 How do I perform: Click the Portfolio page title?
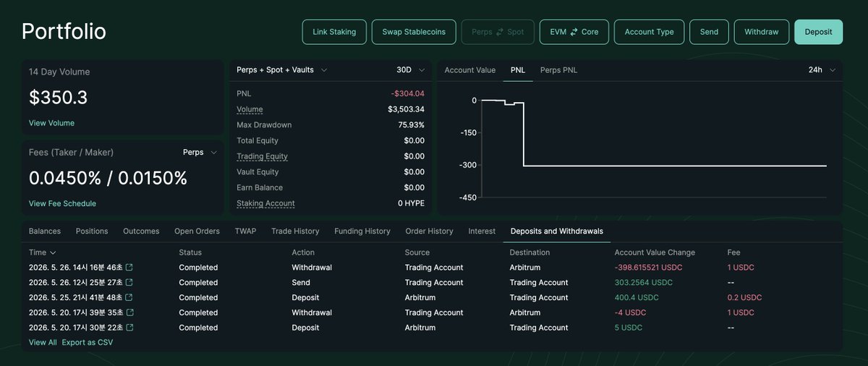pyautogui.click(x=64, y=31)
